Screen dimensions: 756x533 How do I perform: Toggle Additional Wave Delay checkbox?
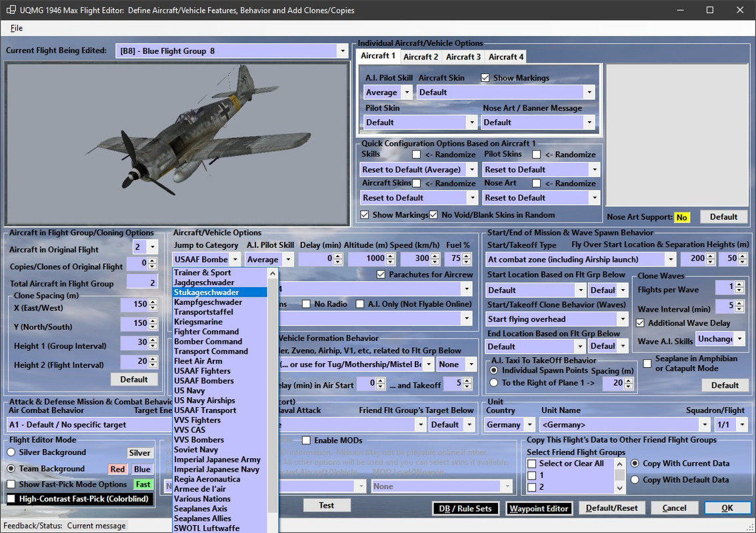coord(640,323)
